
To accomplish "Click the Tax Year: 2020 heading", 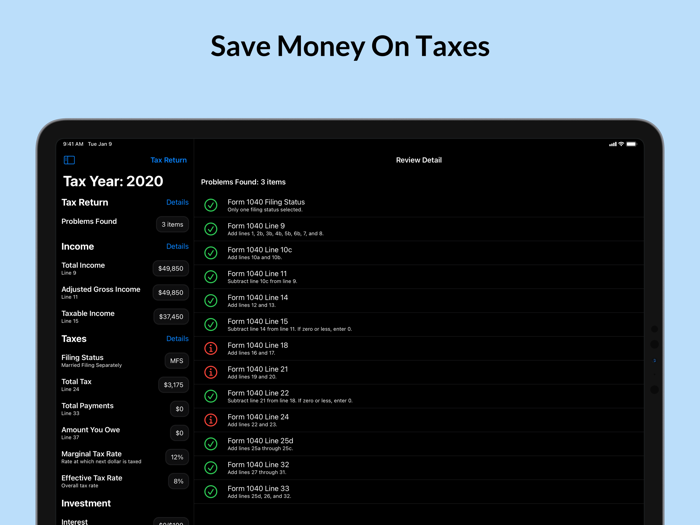I will [113, 181].
